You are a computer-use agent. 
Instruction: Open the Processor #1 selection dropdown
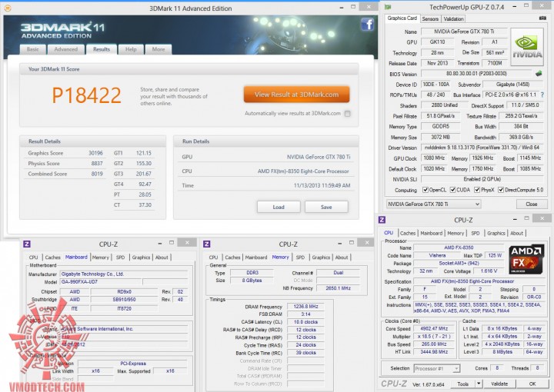pyautogui.click(x=437, y=368)
